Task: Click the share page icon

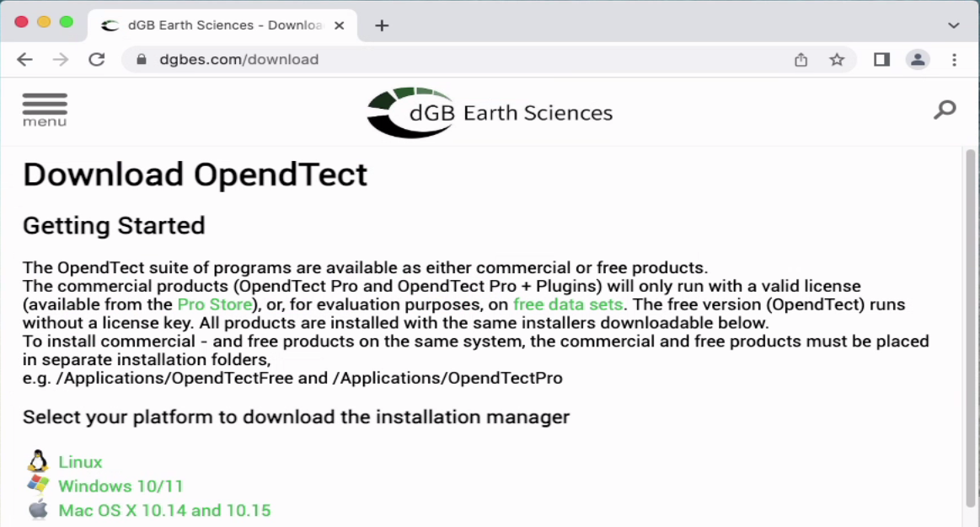Action: point(801,60)
